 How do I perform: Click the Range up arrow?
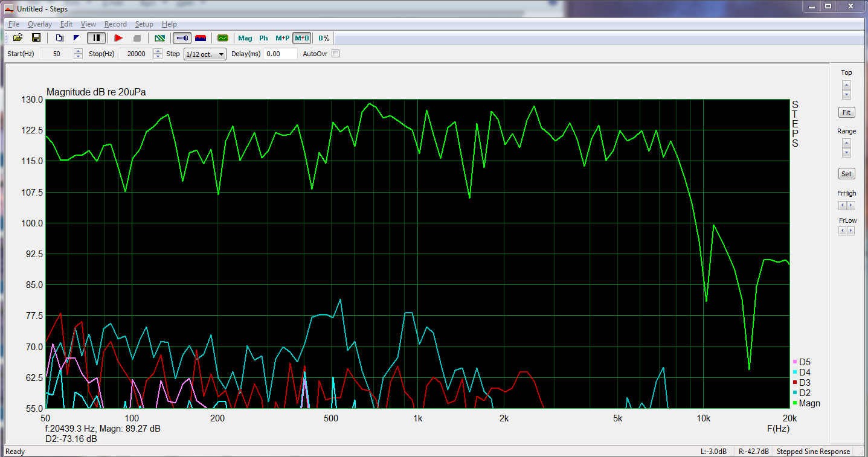coord(846,143)
